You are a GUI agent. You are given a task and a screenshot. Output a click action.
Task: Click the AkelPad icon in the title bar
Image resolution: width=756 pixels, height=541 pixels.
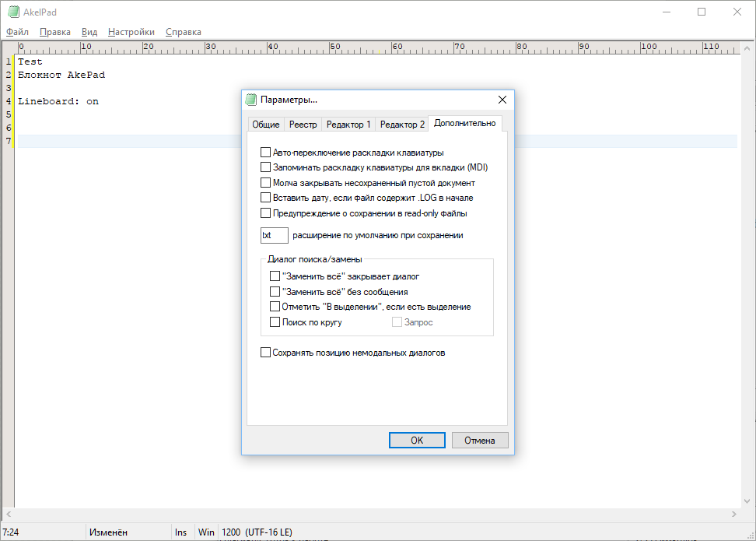[x=13, y=12]
